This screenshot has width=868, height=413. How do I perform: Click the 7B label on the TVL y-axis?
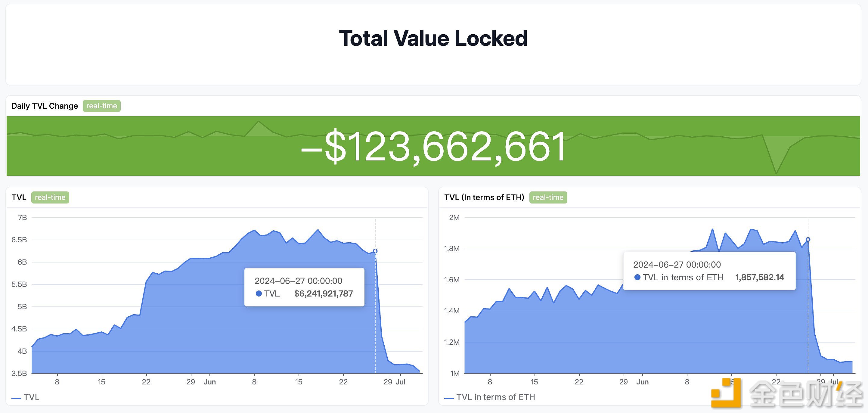(22, 218)
